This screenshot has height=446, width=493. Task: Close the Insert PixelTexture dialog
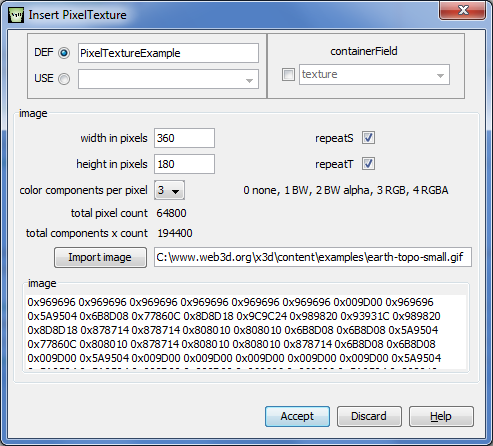463,10
